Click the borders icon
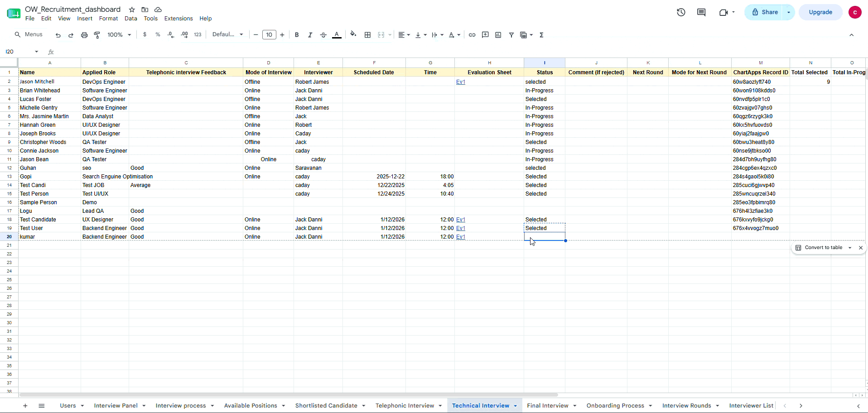 368,35
